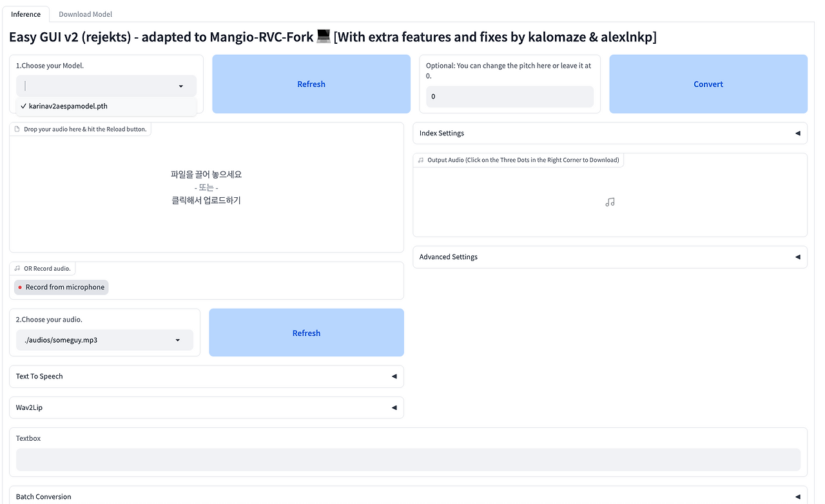
Task: Click the '1.Choose your Model.' label
Action: click(x=50, y=66)
